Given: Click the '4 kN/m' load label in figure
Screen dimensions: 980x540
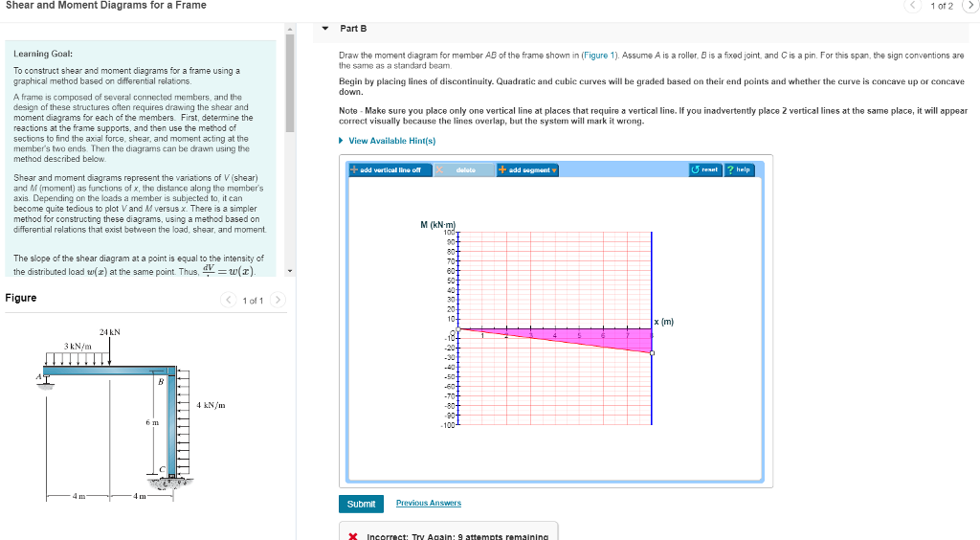Looking at the screenshot, I should click(x=212, y=405).
